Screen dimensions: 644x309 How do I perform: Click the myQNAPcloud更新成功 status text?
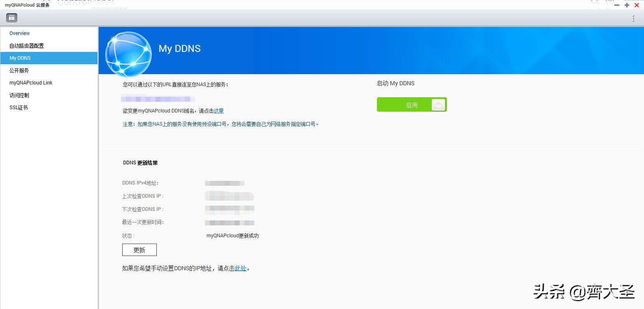[232, 235]
